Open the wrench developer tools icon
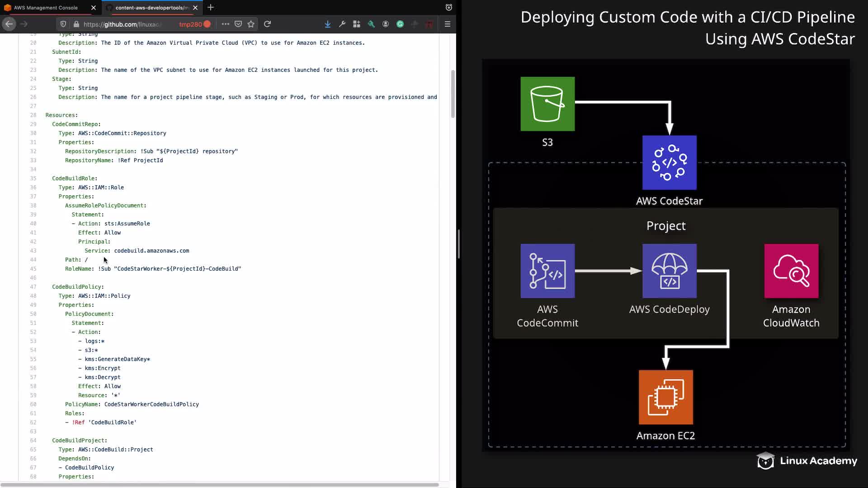 (342, 24)
